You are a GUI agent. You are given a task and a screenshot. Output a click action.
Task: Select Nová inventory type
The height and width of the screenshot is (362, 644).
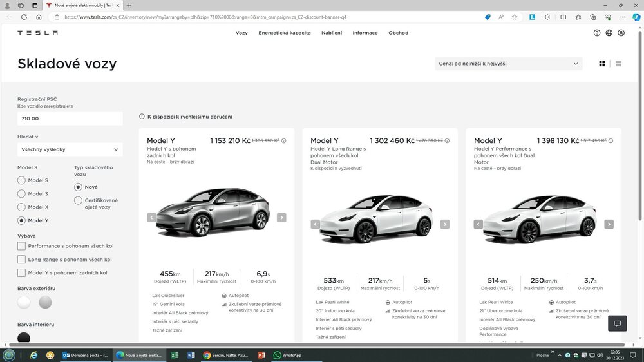coord(78,187)
